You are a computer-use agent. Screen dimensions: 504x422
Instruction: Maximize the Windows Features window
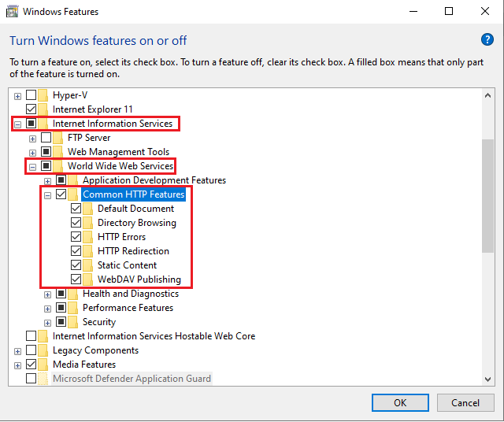(x=449, y=11)
